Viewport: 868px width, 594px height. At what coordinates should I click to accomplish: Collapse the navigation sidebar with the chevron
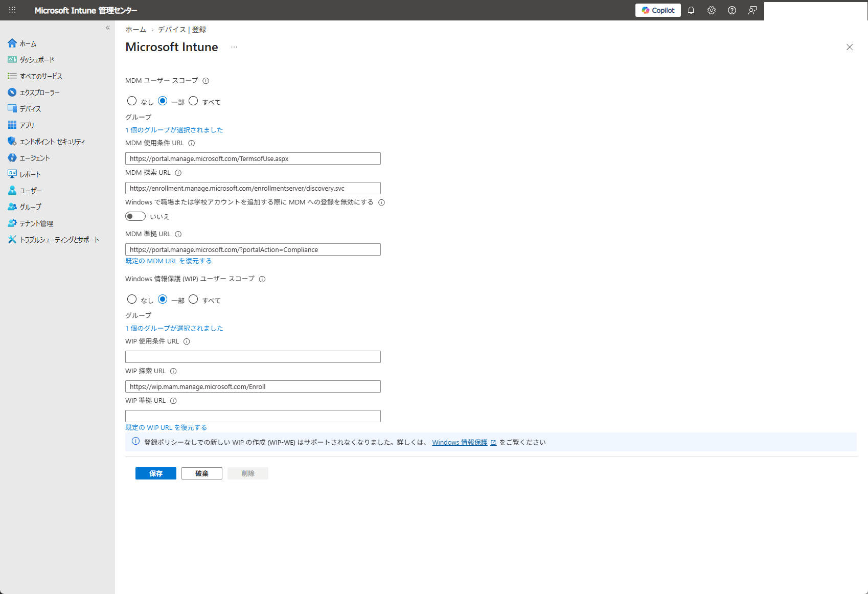(x=107, y=28)
